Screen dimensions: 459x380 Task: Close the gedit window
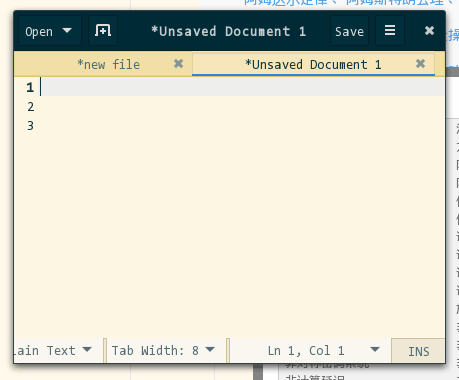[x=429, y=31]
